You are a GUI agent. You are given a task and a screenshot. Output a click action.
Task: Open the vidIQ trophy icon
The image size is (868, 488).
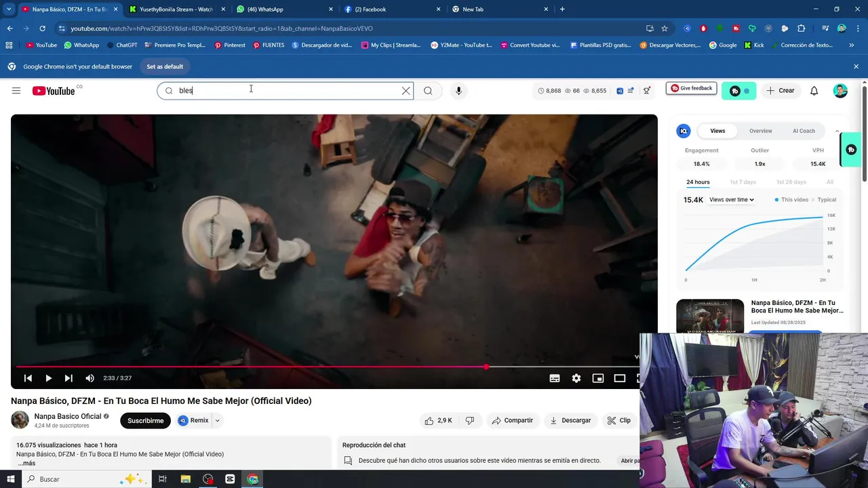pyautogui.click(x=647, y=91)
